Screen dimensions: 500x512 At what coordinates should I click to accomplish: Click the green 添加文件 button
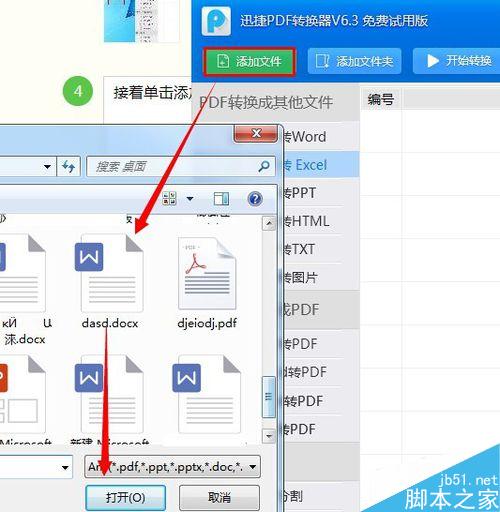tap(249, 62)
